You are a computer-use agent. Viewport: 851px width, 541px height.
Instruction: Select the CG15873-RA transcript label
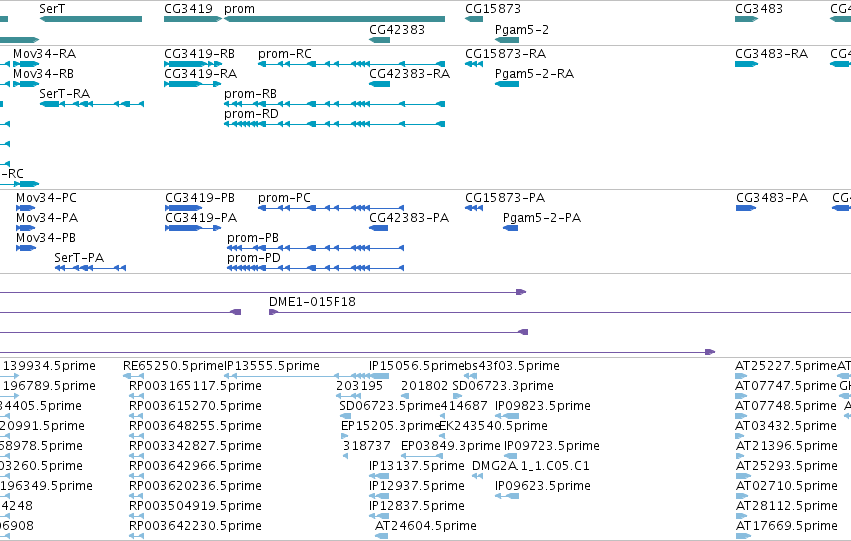[506, 54]
